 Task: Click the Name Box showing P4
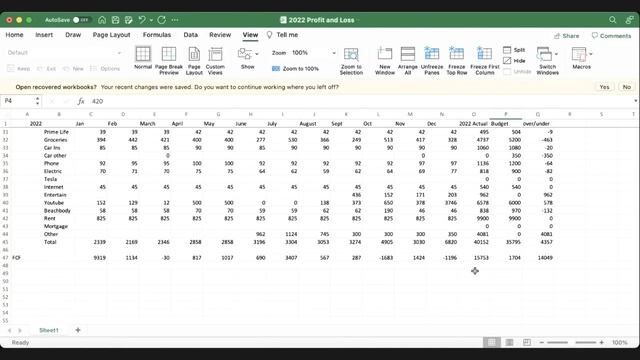pyautogui.click(x=17, y=101)
